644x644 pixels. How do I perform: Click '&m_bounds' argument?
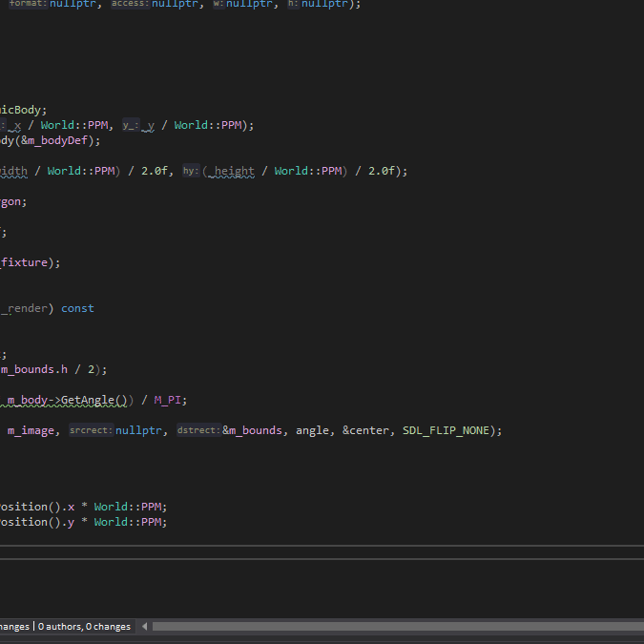252,430
